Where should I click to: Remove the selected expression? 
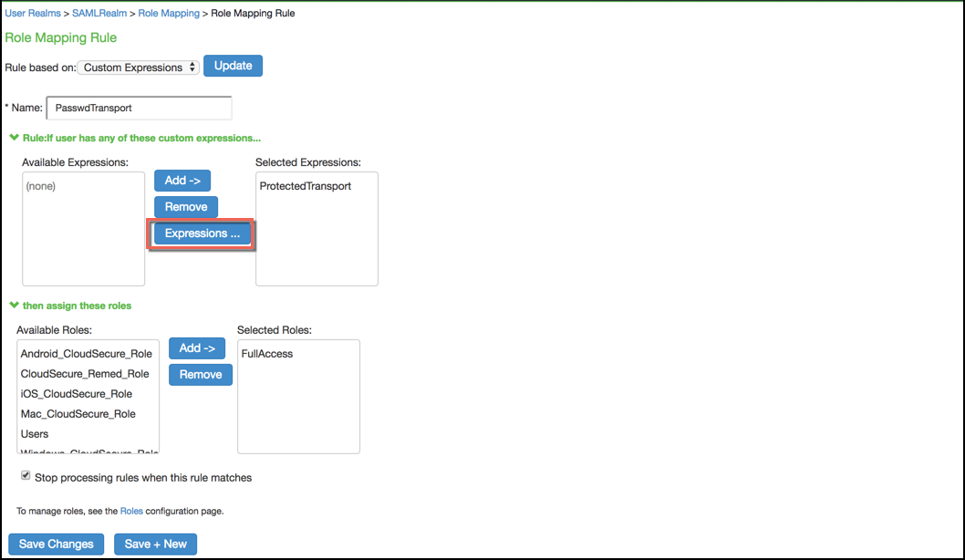[185, 207]
